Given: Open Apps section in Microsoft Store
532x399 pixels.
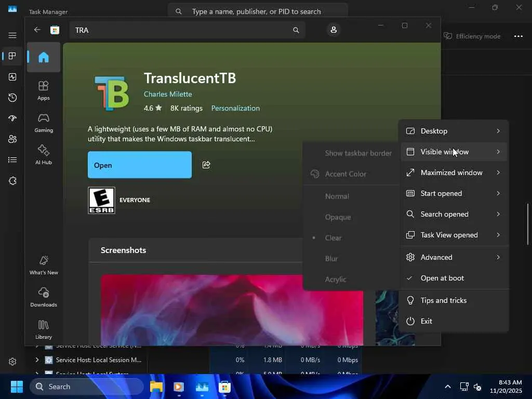Looking at the screenshot, I should coord(44,90).
